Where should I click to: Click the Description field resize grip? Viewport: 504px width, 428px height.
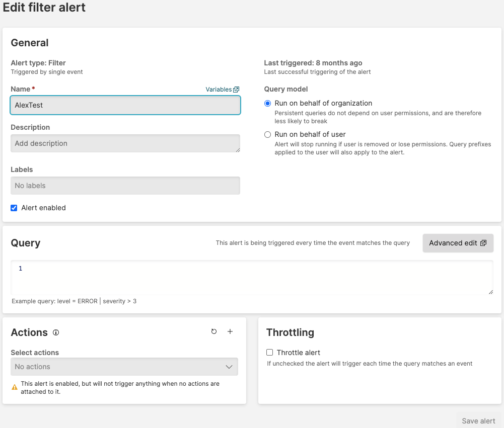pos(237,149)
